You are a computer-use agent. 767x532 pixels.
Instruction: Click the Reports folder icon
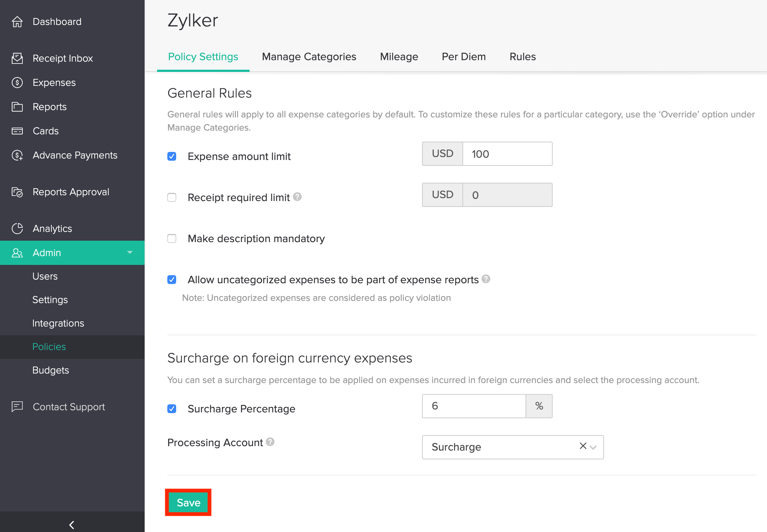(x=17, y=107)
